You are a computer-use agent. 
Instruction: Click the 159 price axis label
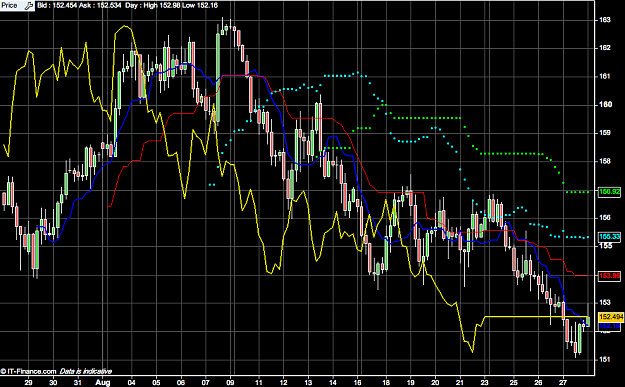604,133
